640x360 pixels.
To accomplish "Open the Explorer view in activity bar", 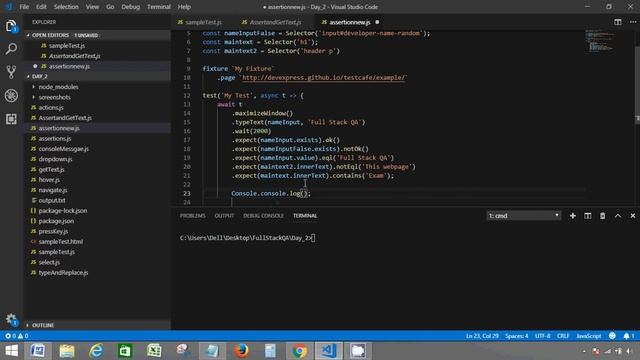I will point(11,27).
